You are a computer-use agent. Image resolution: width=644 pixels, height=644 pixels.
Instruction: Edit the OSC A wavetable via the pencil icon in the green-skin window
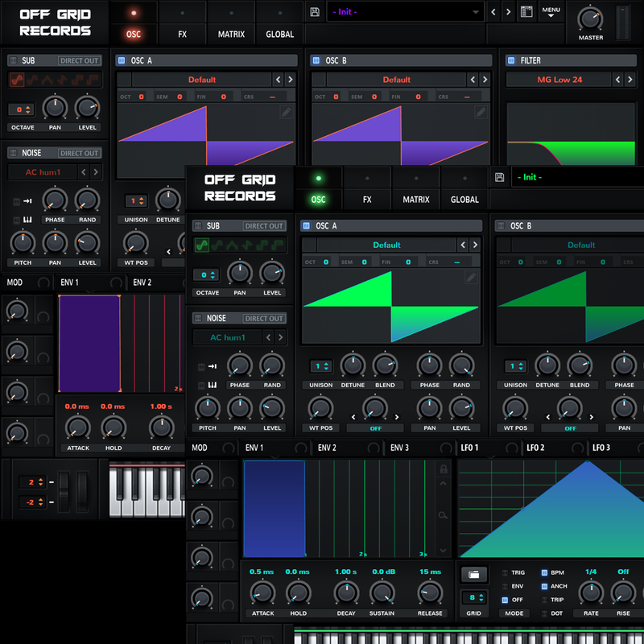pyautogui.click(x=471, y=277)
